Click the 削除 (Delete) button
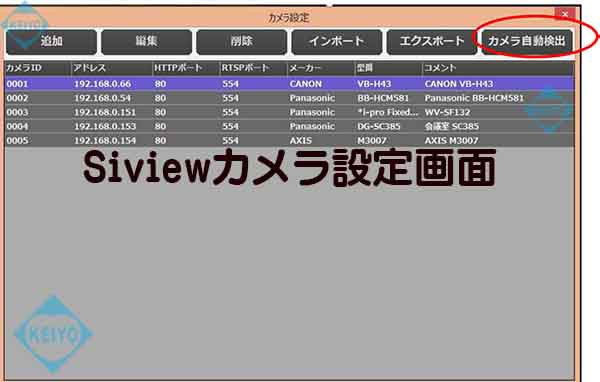This screenshot has height=382, width=600. (x=242, y=41)
